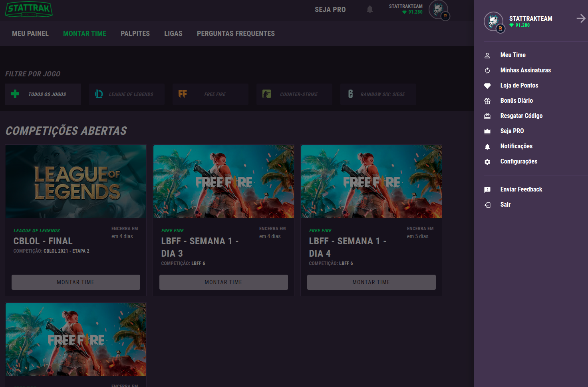Click the LBFF - SEMANA 1 - DIA 4 title
The height and width of the screenshot is (387, 588).
click(348, 247)
